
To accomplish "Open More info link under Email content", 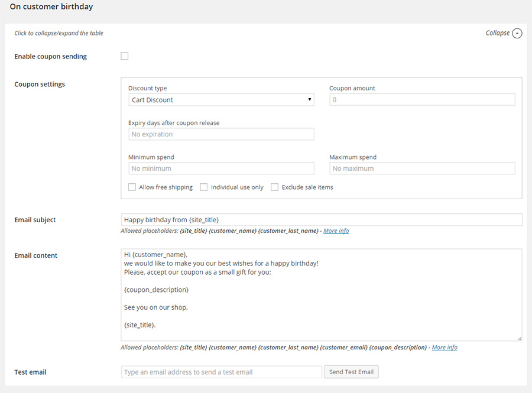I will [445, 347].
